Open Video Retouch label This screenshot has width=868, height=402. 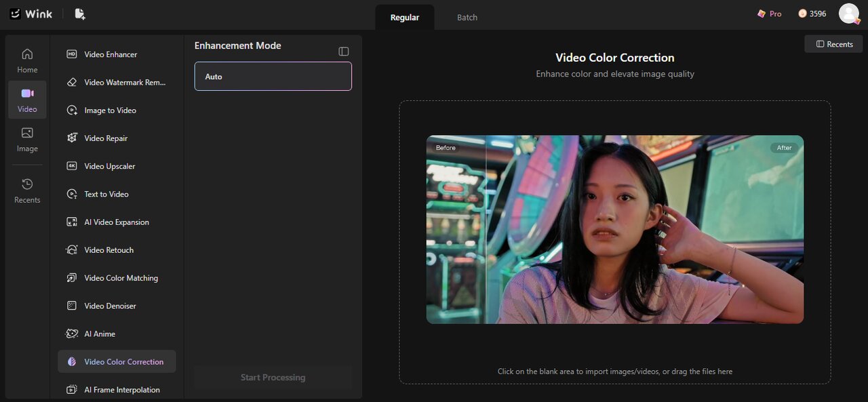point(109,249)
